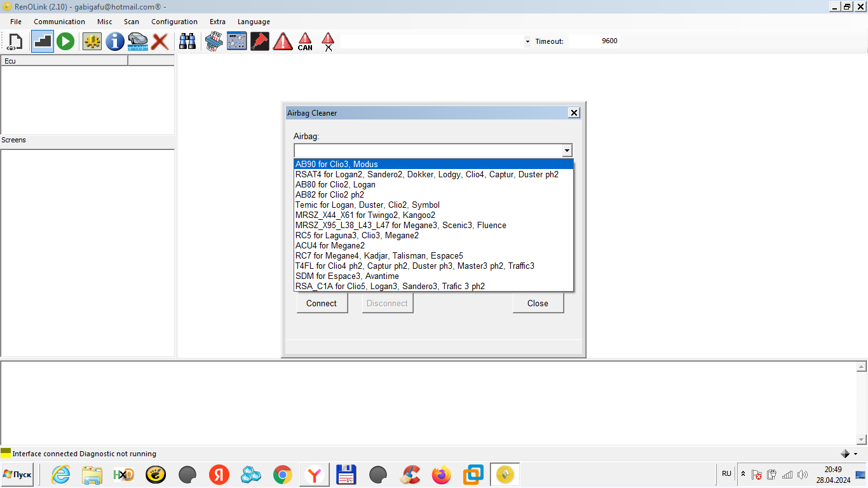
Task: Click the open document toolbar icon
Action: tap(15, 42)
